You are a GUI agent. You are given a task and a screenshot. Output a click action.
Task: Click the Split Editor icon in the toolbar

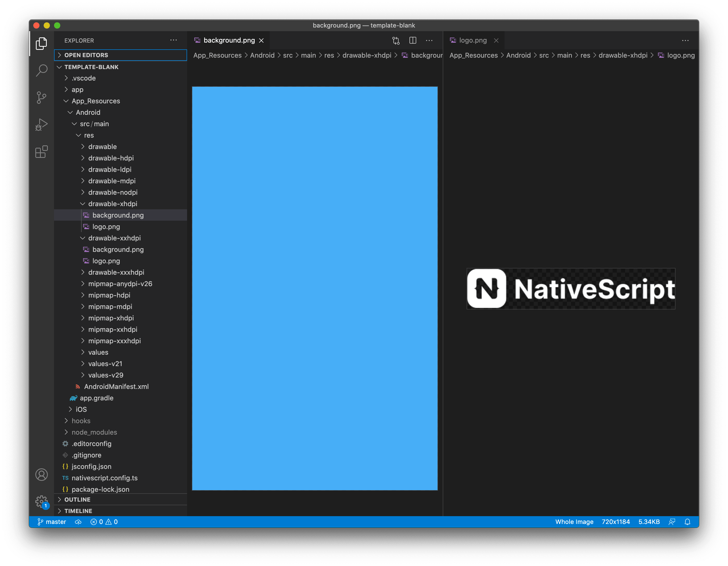[413, 40]
